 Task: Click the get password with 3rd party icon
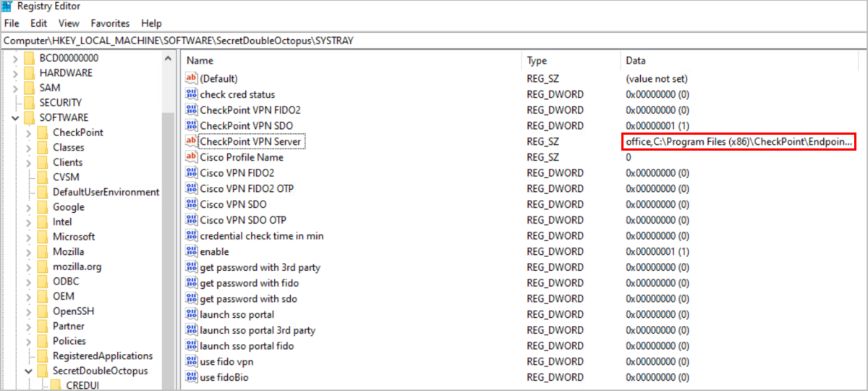(x=192, y=267)
